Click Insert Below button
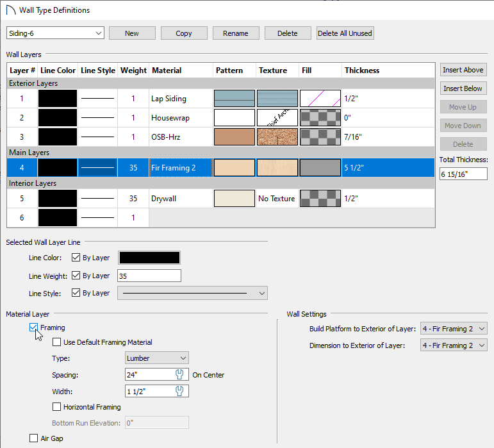This screenshot has height=448, width=494. (463, 88)
